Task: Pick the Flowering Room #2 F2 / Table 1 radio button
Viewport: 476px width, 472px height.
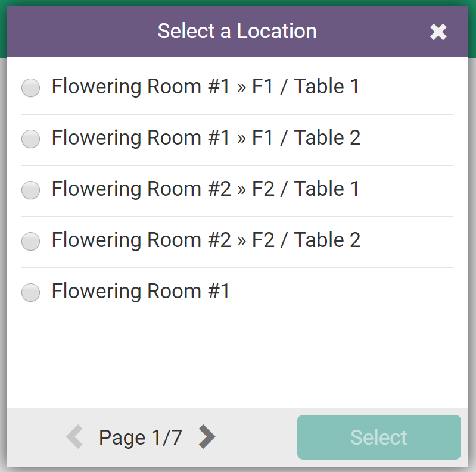Action: (x=30, y=190)
